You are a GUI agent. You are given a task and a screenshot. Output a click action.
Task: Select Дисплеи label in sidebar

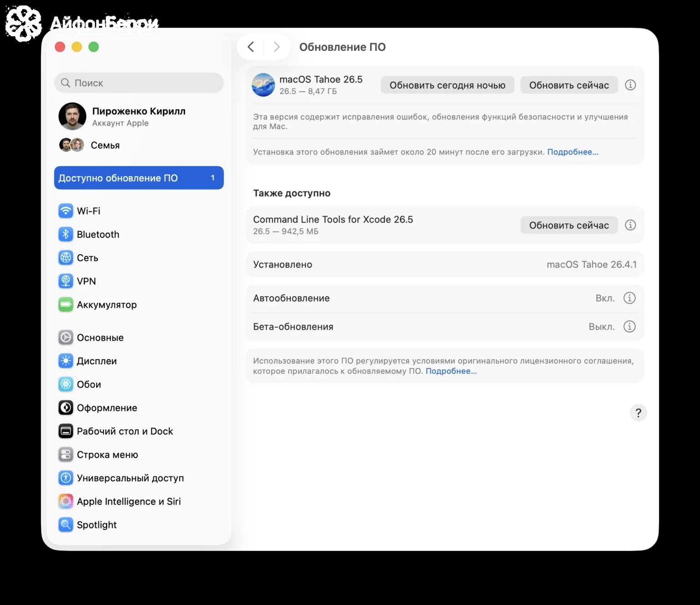[97, 361]
